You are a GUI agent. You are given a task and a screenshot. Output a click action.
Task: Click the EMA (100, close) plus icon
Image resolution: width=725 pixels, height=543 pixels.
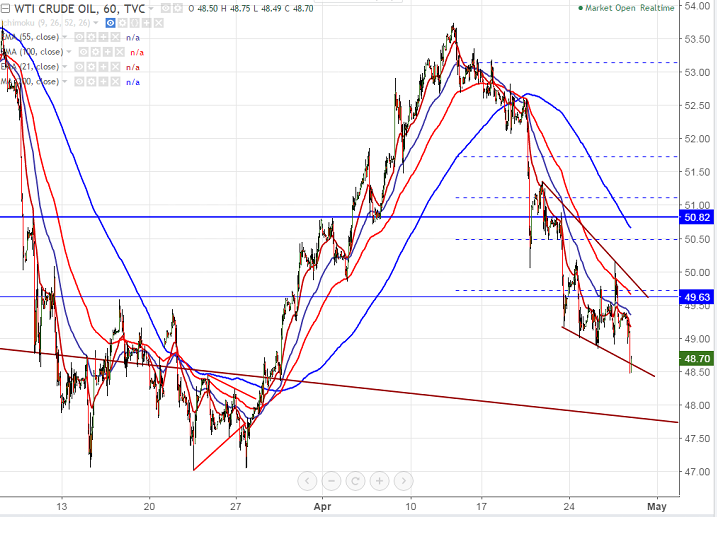107,52
